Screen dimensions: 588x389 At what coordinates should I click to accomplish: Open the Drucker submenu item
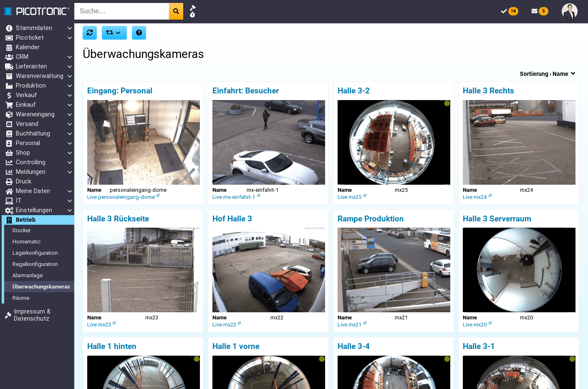tap(39, 231)
